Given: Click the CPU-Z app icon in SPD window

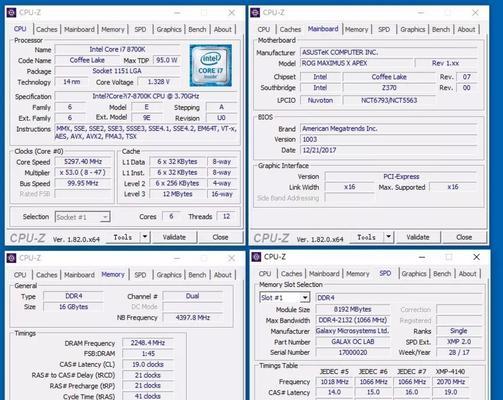Looking at the screenshot, I should 256,257.
